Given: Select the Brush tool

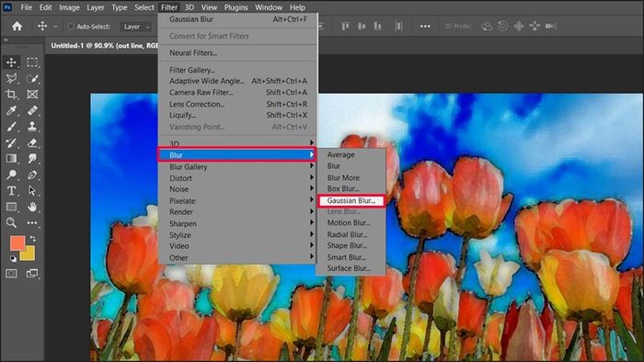Looking at the screenshot, I should pos(11,127).
